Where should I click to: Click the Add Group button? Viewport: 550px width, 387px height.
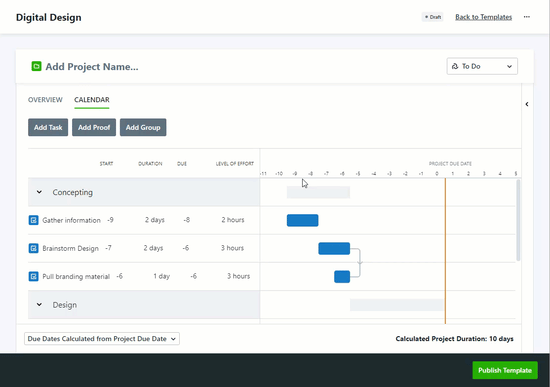(x=143, y=127)
